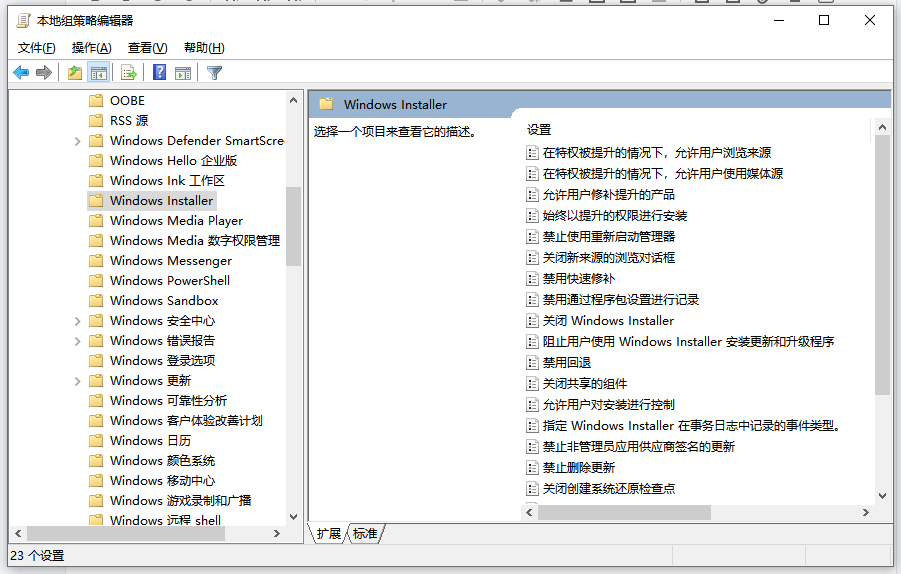The image size is (901, 574).
Task: Select Windows Media 数字权限管理 folder
Action: pyautogui.click(x=195, y=241)
